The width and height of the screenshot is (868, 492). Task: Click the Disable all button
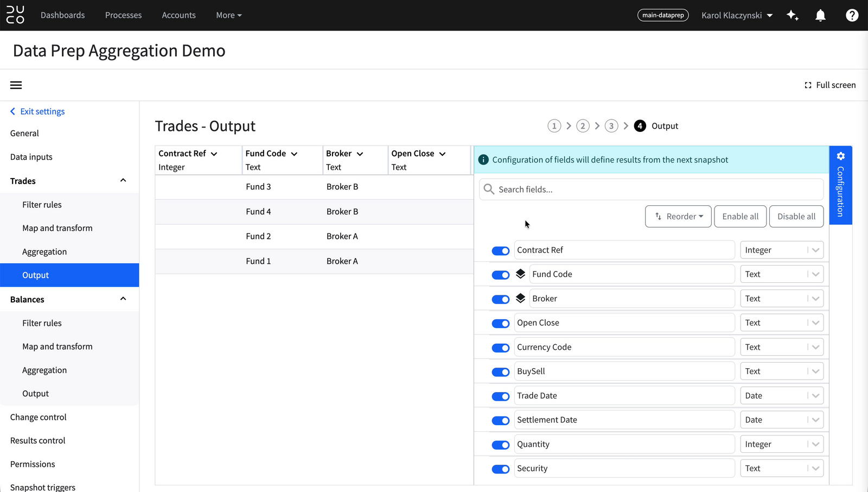point(796,216)
